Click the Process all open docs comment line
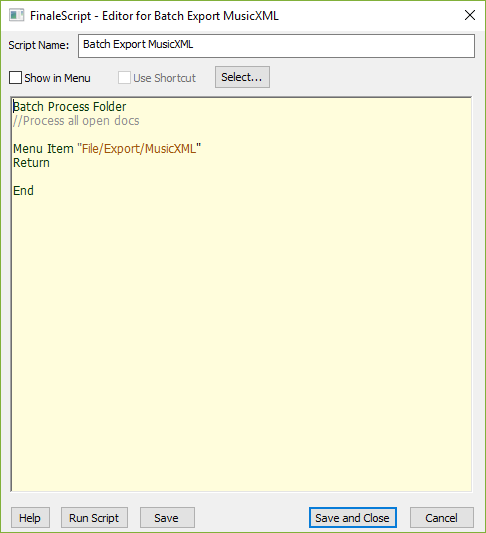 click(76, 121)
